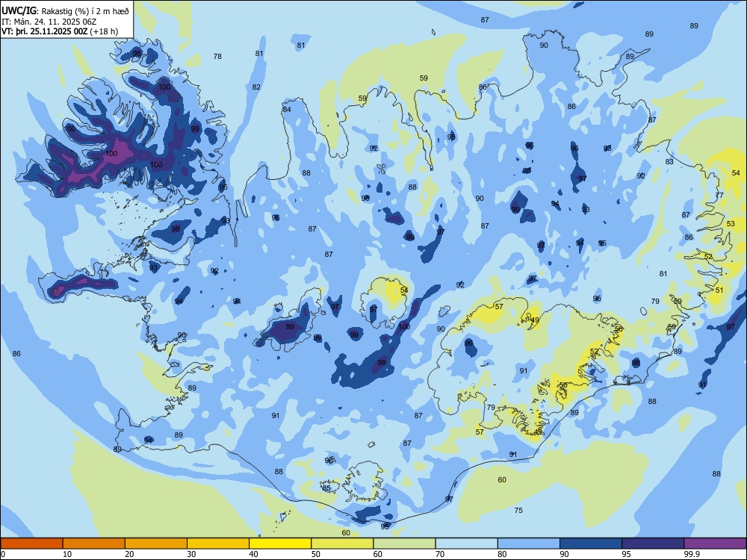747x560 pixels.
Task: Click the 80–90 medium blue legend swatch
Action: tap(529, 544)
